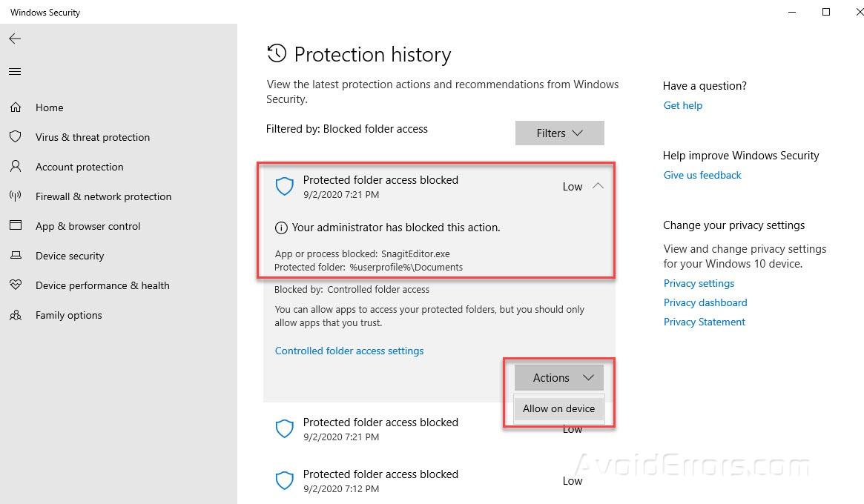Select Virus & threat protection in sidebar
The image size is (864, 504).
[92, 137]
